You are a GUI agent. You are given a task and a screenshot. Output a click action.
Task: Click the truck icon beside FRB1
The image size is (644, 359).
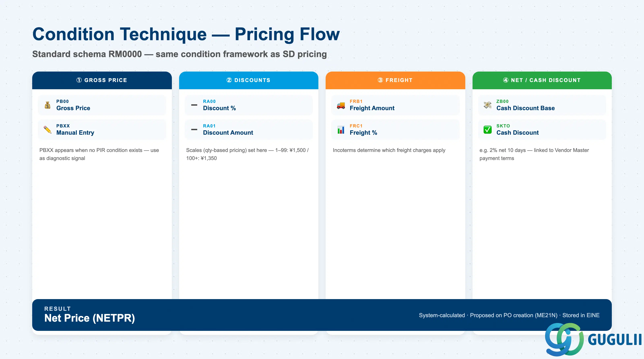(341, 105)
